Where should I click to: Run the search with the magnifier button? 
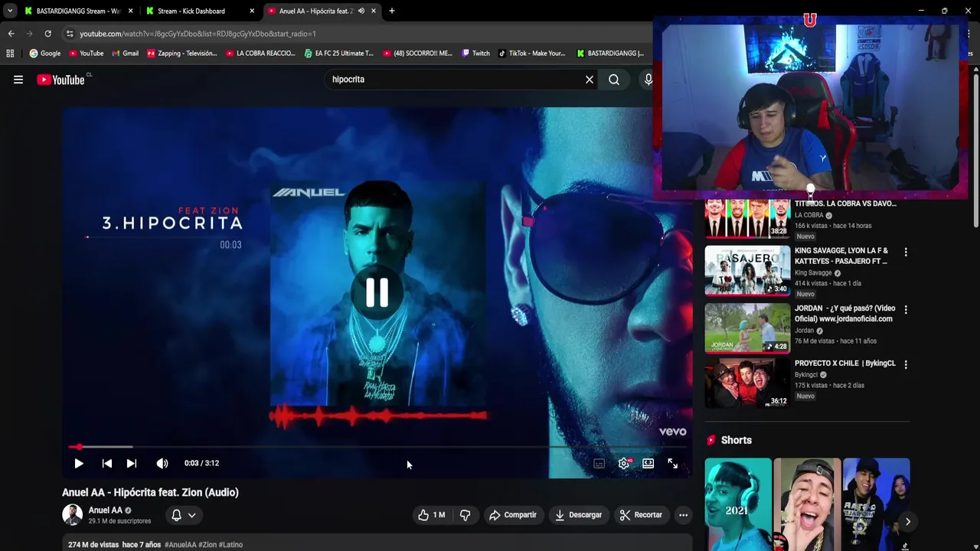(x=614, y=80)
